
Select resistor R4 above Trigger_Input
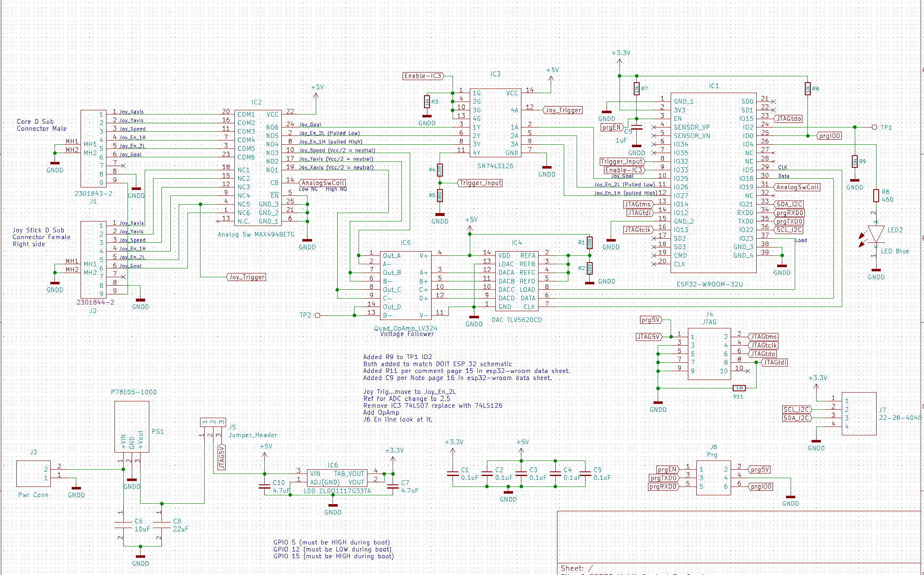pyautogui.click(x=440, y=170)
